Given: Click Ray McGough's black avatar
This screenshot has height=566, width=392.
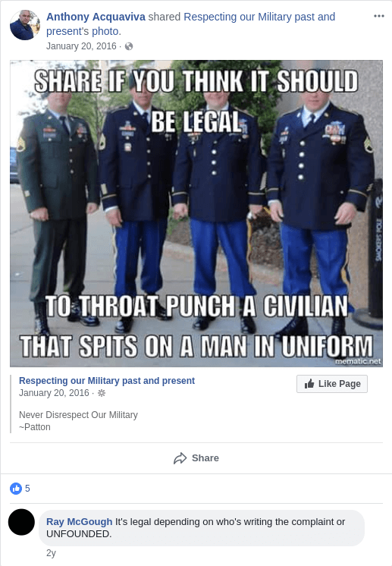Looking at the screenshot, I should 22,522.
